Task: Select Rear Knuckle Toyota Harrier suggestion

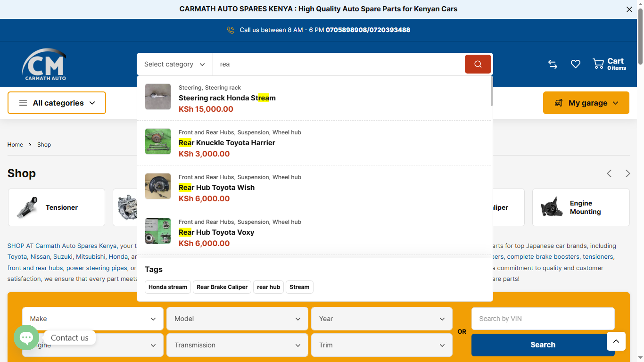Action: [227, 143]
